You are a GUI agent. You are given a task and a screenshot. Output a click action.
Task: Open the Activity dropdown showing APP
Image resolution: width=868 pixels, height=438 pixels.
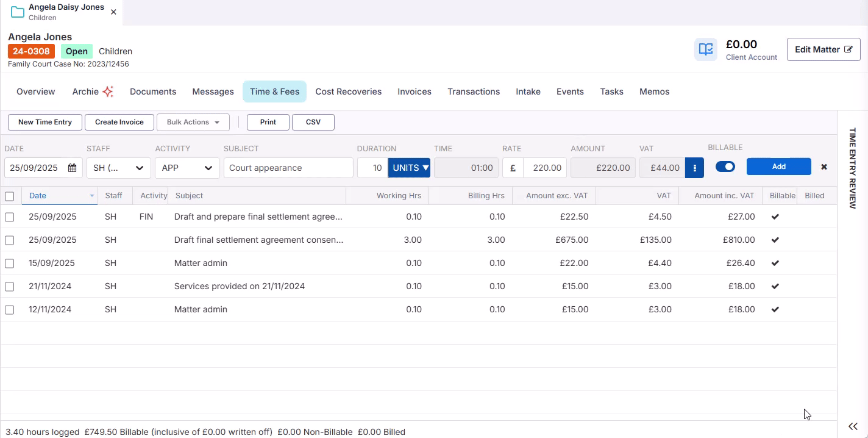point(187,168)
